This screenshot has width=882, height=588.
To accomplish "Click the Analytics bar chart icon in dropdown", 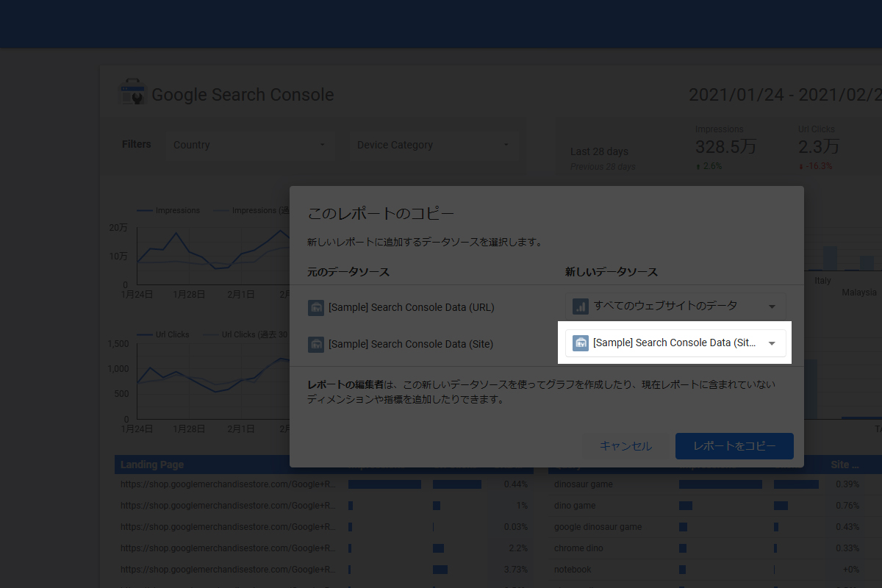I will coord(581,306).
